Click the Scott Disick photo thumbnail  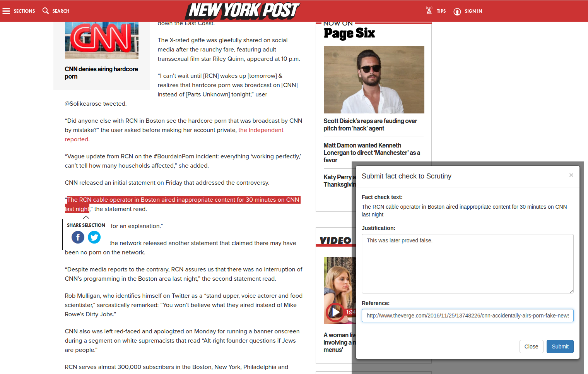[x=374, y=80]
